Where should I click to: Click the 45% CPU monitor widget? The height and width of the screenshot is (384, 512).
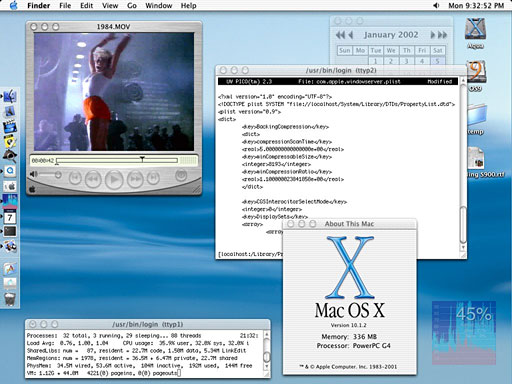pyautogui.click(x=464, y=333)
